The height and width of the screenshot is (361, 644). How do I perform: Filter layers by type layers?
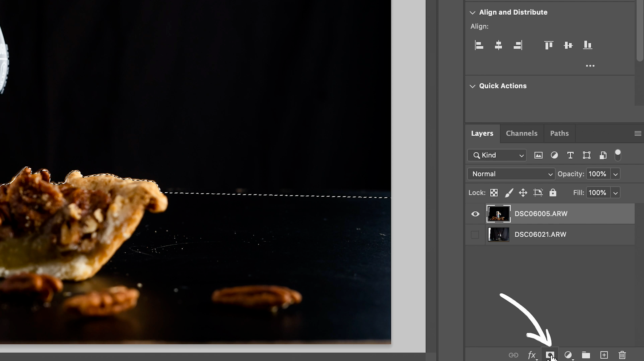[570, 155]
